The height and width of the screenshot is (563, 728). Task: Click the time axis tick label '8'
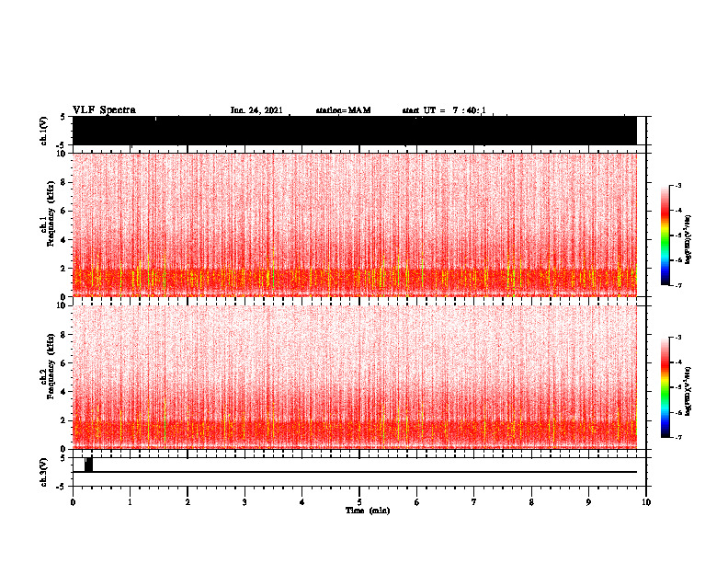click(531, 502)
